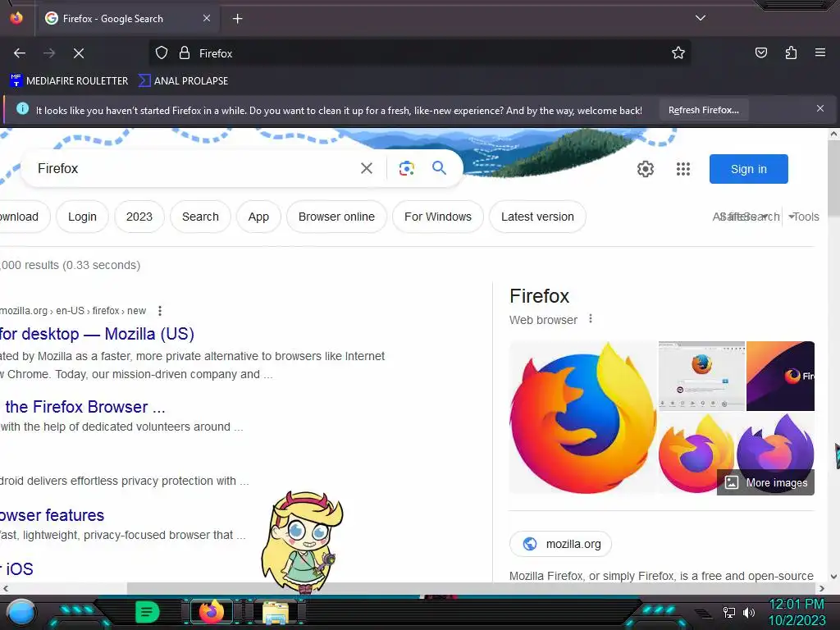Open the Tools dropdown

pos(804,217)
